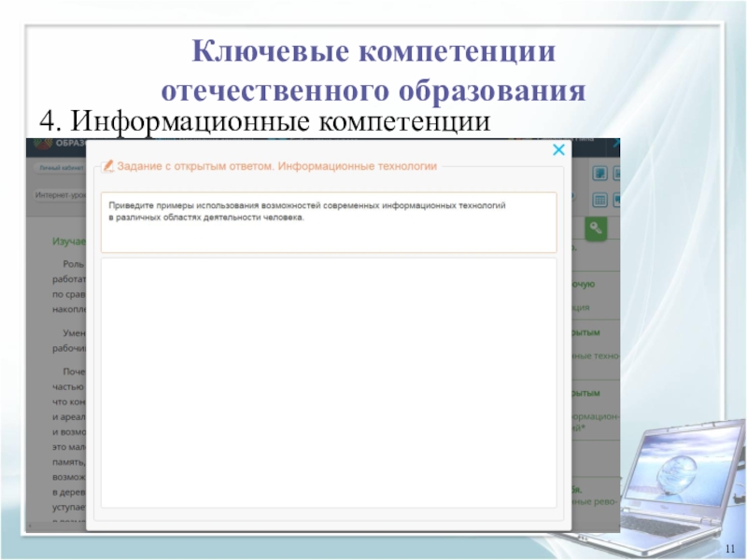Viewport: 747px width, 560px height.
Task: Click the slide heading 'Информационные компетенции'
Action: [x=281, y=121]
